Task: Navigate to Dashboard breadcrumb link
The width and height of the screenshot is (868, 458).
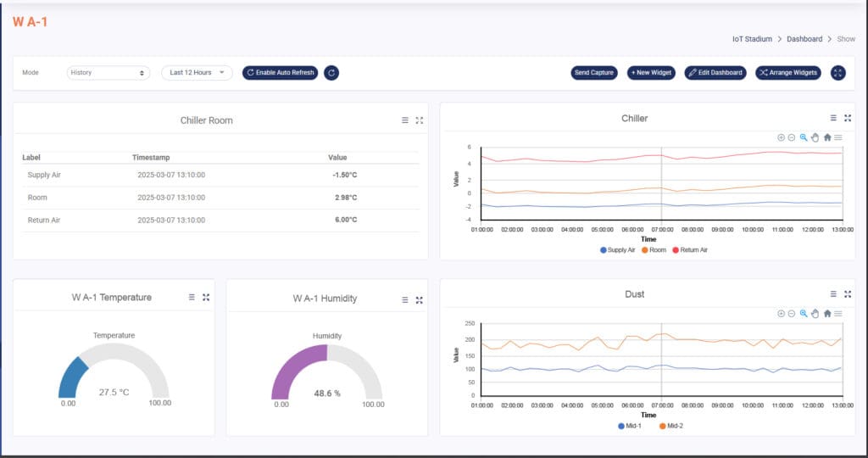Action: click(804, 39)
